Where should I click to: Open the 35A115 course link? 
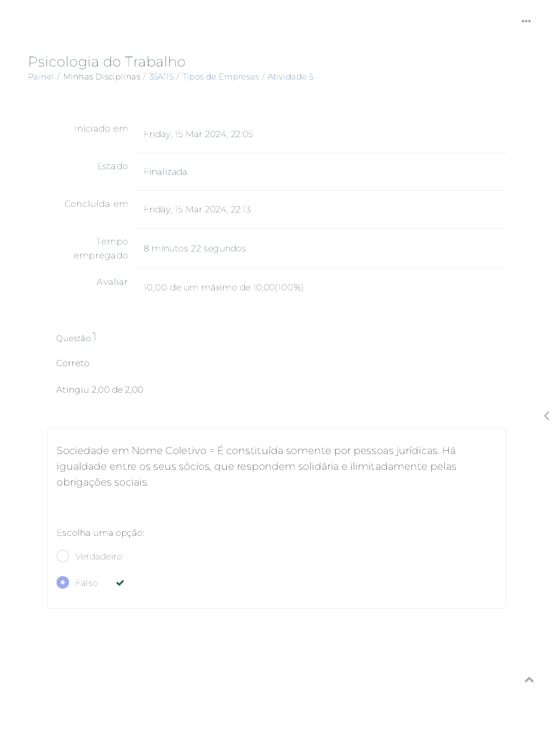pyautogui.click(x=161, y=77)
